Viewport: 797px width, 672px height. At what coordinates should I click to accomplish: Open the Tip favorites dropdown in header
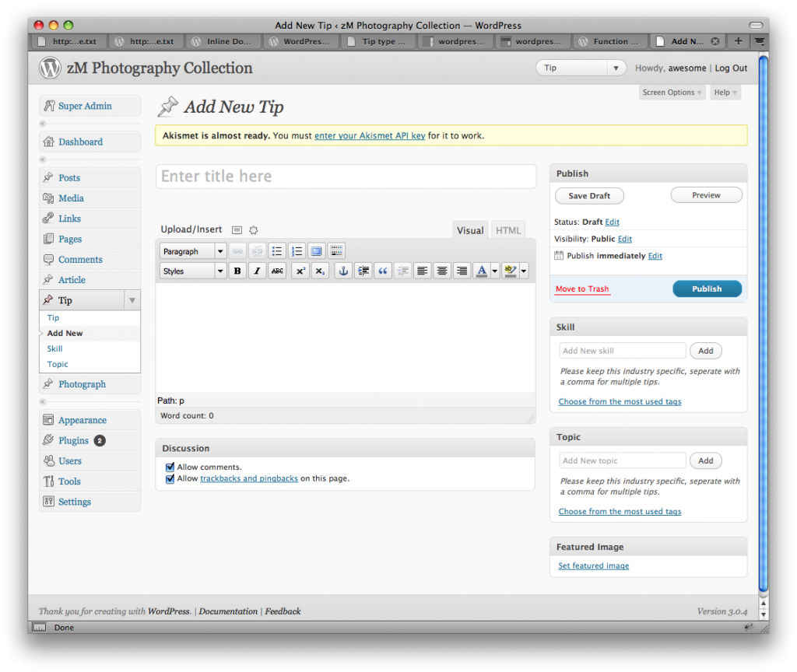[616, 68]
